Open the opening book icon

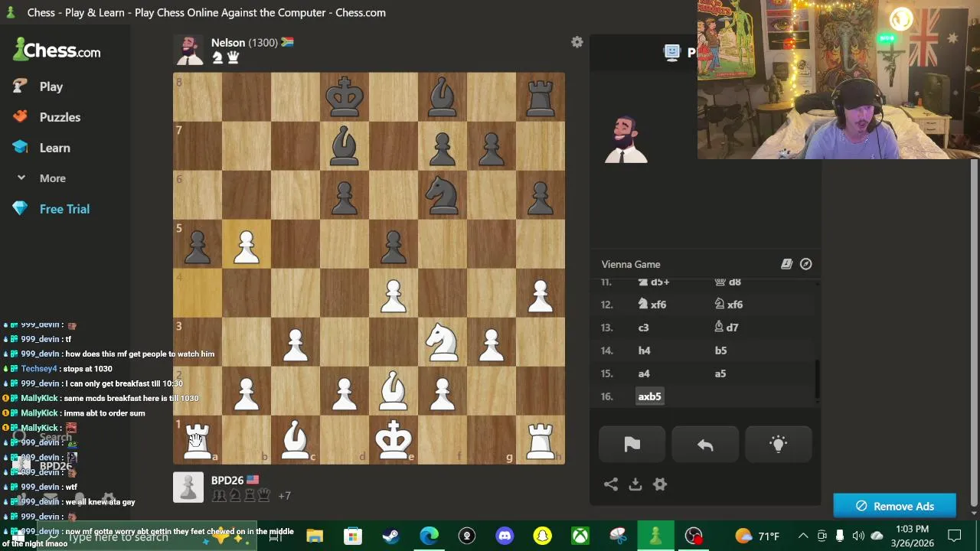coord(786,264)
